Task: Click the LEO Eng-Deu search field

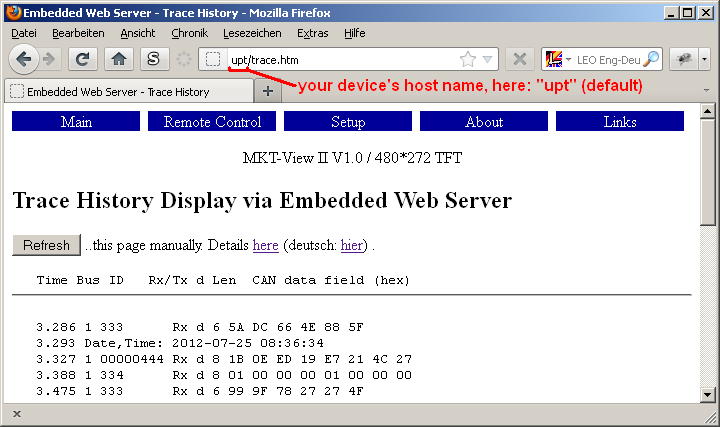Action: (608, 60)
